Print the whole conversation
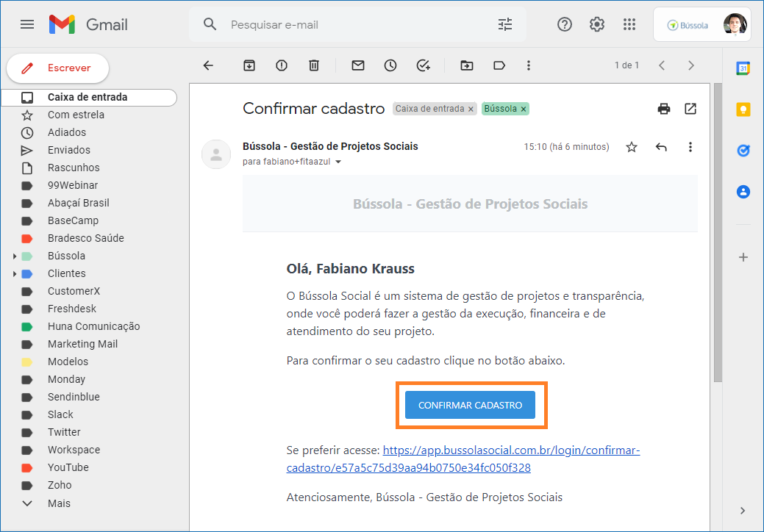The width and height of the screenshot is (764, 532). click(663, 109)
